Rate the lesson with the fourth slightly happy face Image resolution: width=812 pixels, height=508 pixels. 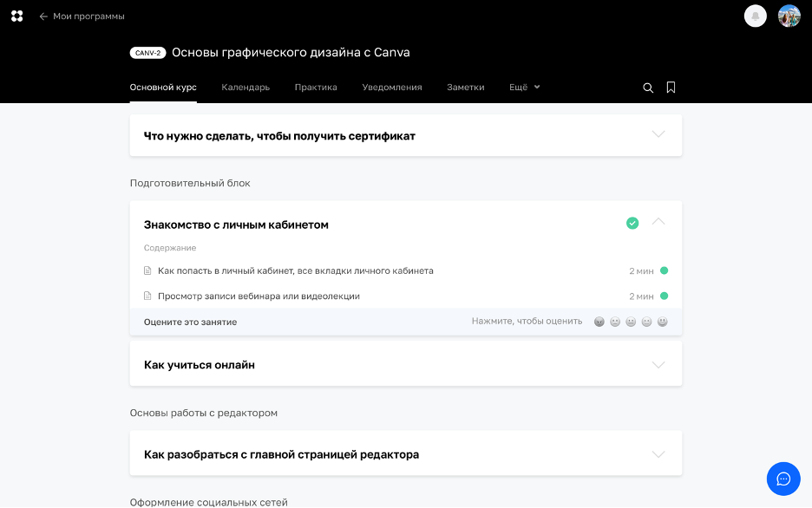tap(646, 322)
